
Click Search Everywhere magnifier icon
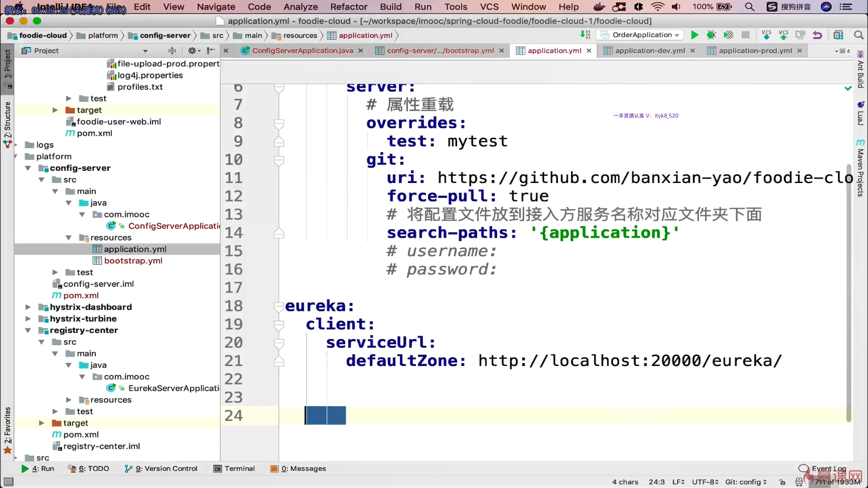click(859, 35)
